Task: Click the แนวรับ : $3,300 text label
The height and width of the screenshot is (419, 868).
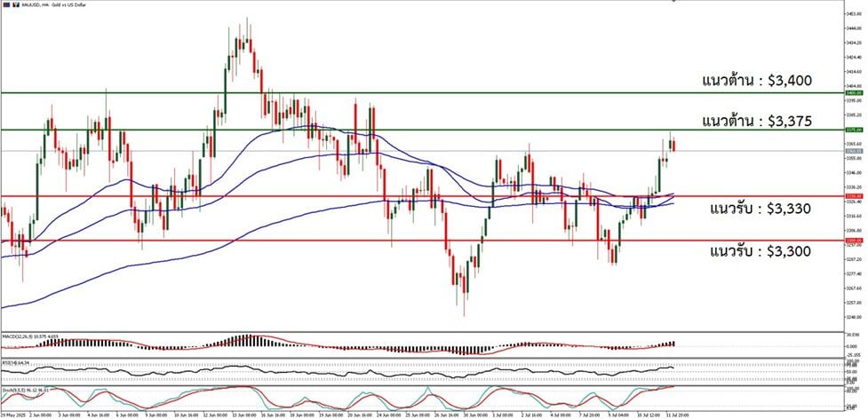Action: pyautogui.click(x=760, y=251)
